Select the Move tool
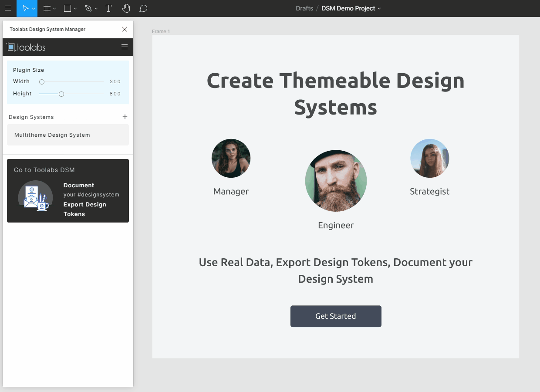This screenshot has height=392, width=540. point(25,8)
